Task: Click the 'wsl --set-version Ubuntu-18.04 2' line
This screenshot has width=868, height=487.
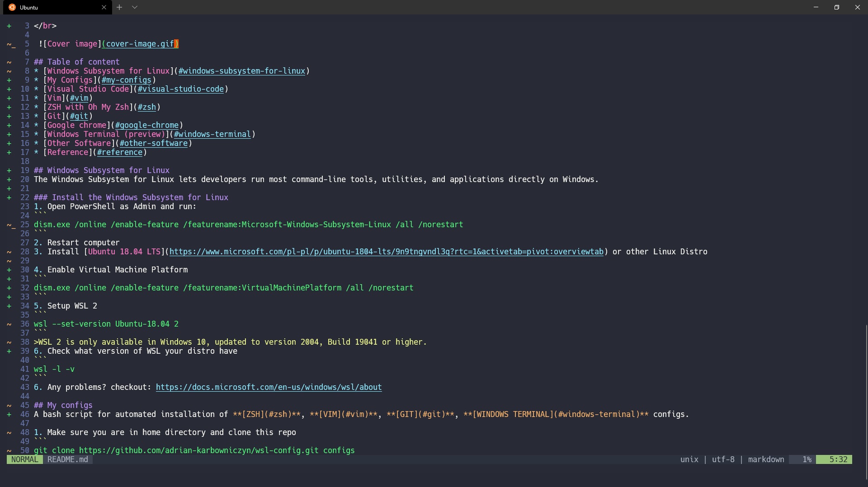Action: pyautogui.click(x=106, y=324)
